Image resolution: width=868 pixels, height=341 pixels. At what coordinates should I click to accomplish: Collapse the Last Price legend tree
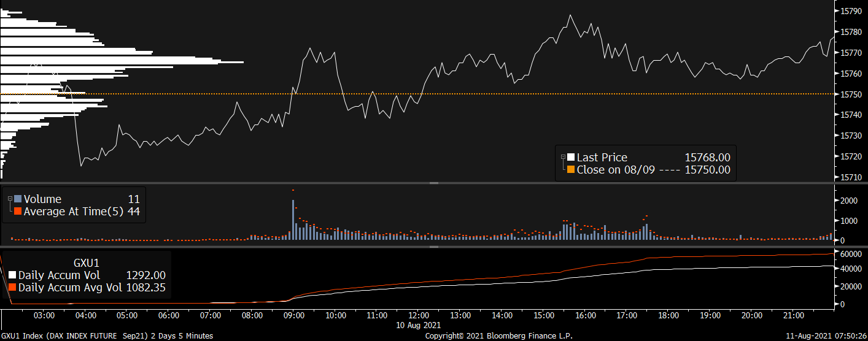pyautogui.click(x=562, y=156)
